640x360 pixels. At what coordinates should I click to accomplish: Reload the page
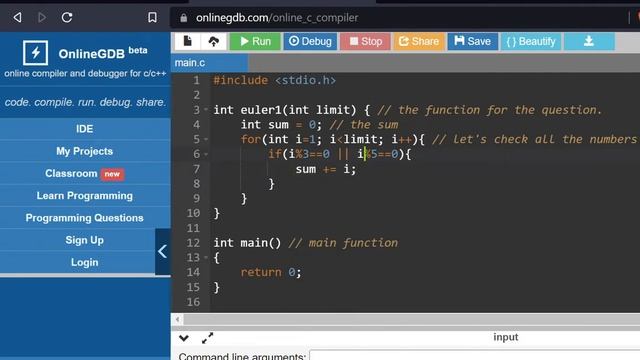coord(67,18)
